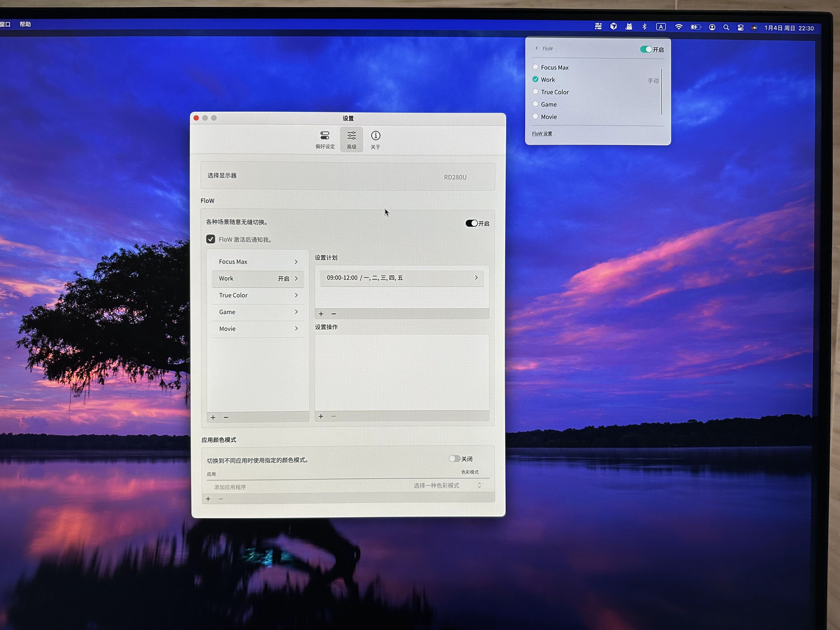Expand the 09:00-12:00 schedule entry chevron
The image size is (840, 630).
(476, 277)
